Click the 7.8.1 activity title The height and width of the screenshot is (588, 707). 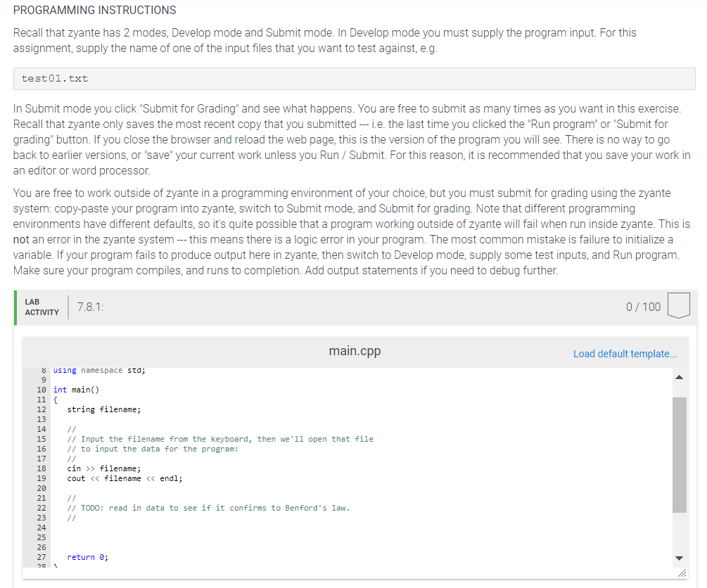pos(89,305)
